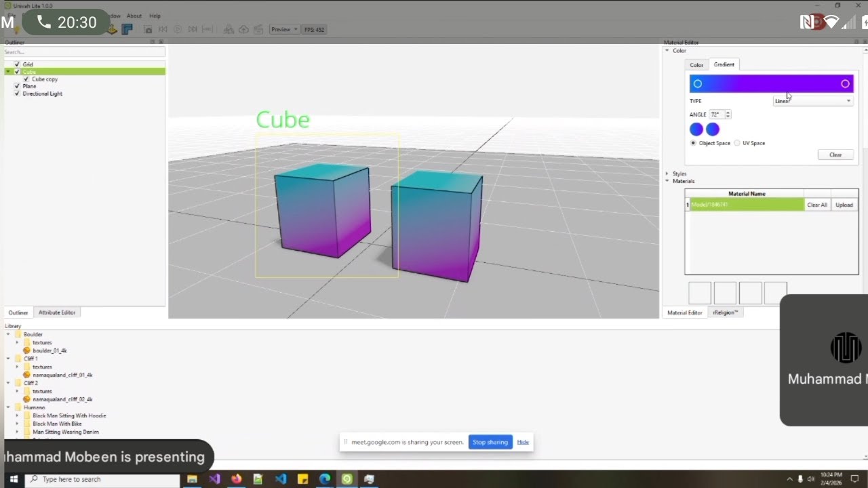
Task: Select the Object Space radio button
Action: click(693, 143)
